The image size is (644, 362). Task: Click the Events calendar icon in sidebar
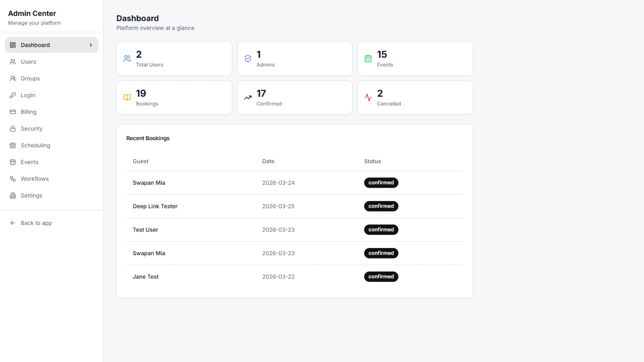tap(13, 162)
